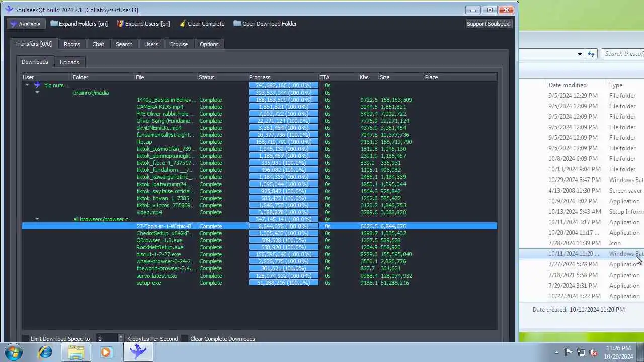
Task: Sort by the User column header
Action: [x=47, y=77]
